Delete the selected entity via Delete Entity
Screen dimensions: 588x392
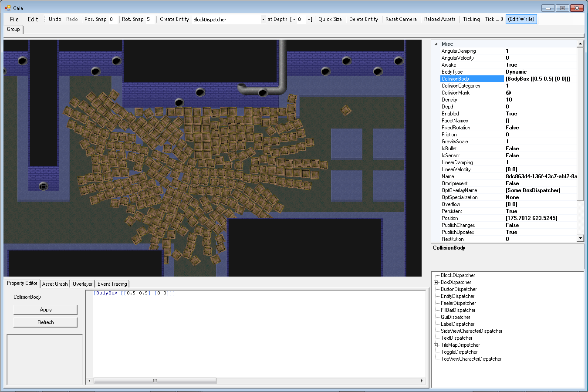363,19
